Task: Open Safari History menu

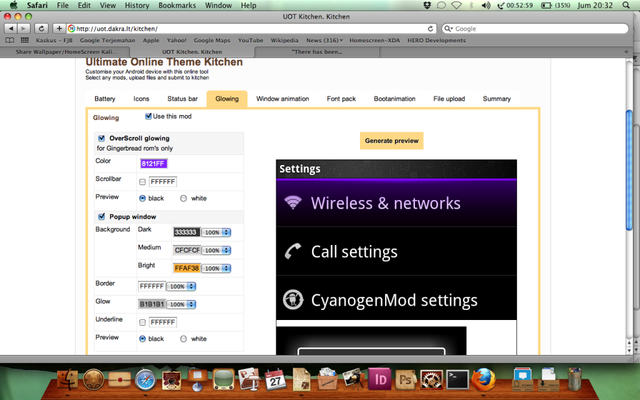Action: (x=137, y=5)
